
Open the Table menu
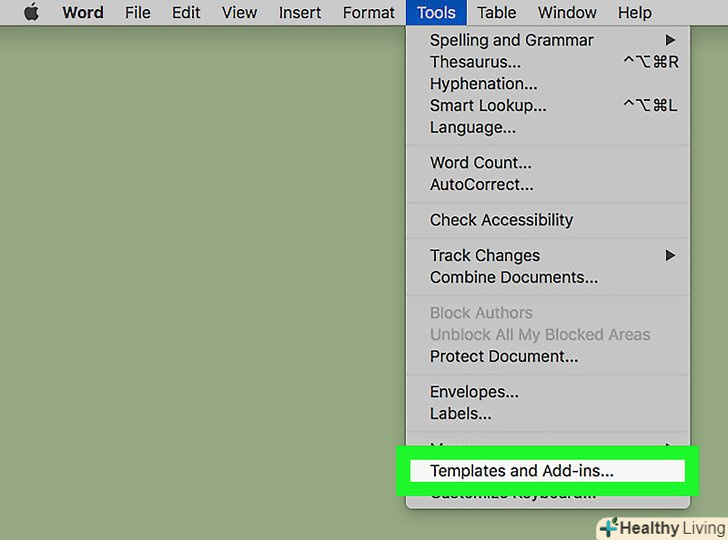[x=497, y=13]
